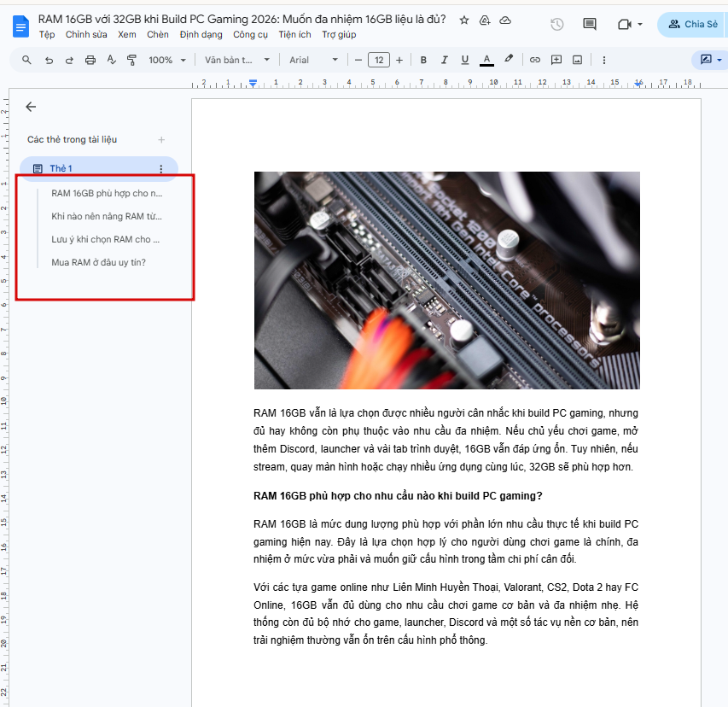
Task: Jump to heading RAM 16GB phù hợp
Action: click(107, 193)
